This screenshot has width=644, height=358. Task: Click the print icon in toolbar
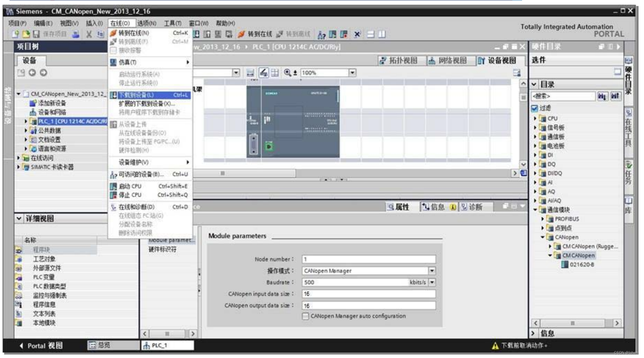pyautogui.click(x=76, y=34)
